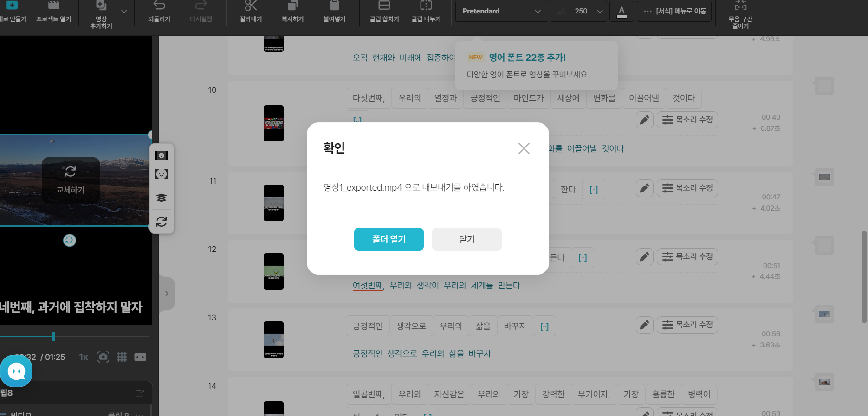Screen dimensions: 868x416
Task: Click subtitle text 긍정적인 생각으로 우리의 삶을 바꾸자
Action: (421, 353)
